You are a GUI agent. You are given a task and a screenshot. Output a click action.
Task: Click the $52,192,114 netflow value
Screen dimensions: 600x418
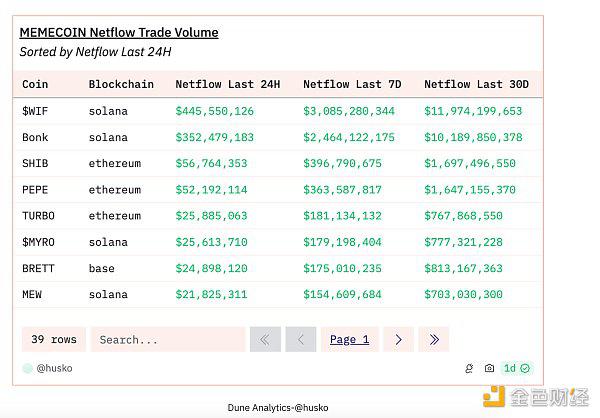(x=211, y=189)
